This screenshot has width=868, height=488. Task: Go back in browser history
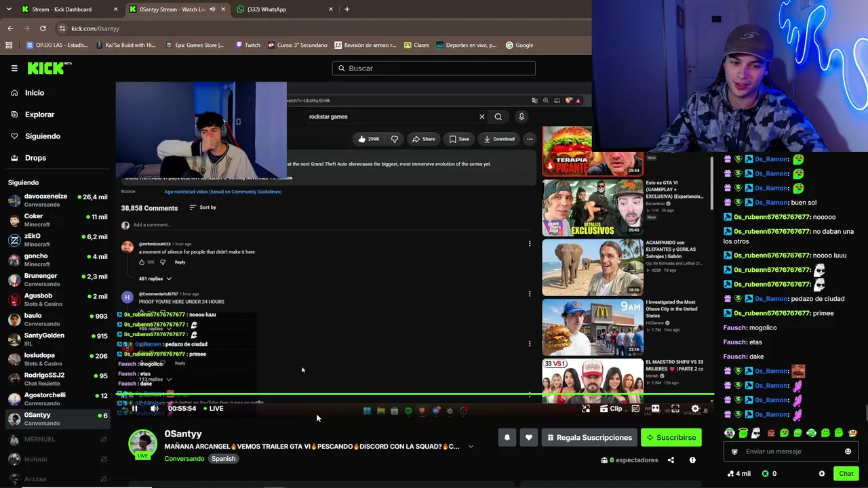(10, 28)
